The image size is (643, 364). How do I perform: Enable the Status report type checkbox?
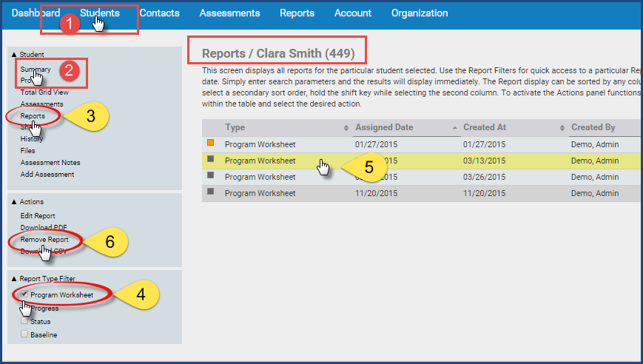24,322
